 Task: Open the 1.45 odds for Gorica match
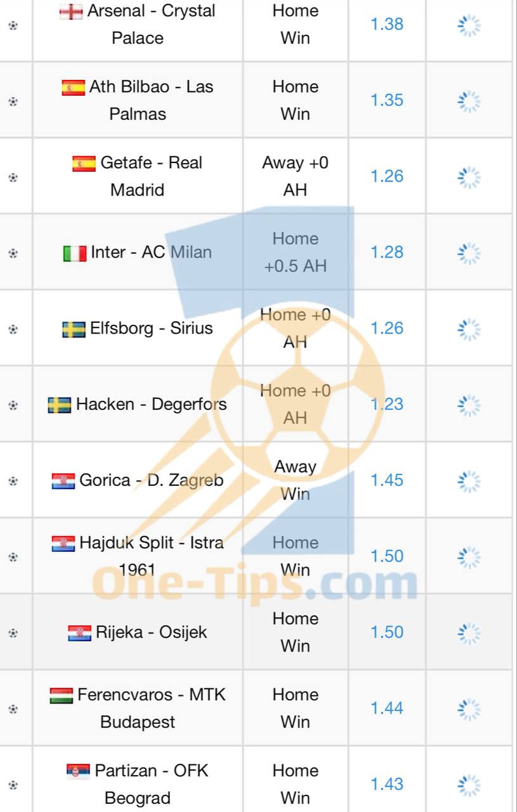[x=387, y=480]
